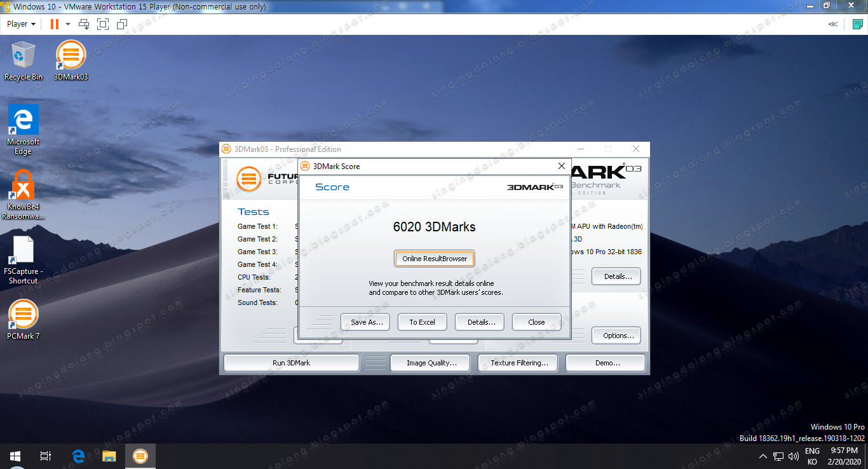868x469 pixels.
Task: Select the PCMark 7 desktop icon
Action: coord(24,320)
